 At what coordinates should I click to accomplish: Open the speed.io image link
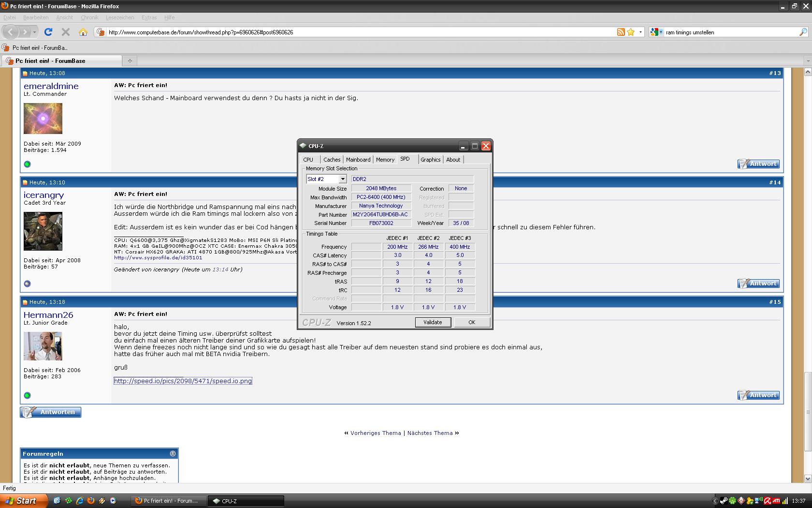(183, 381)
